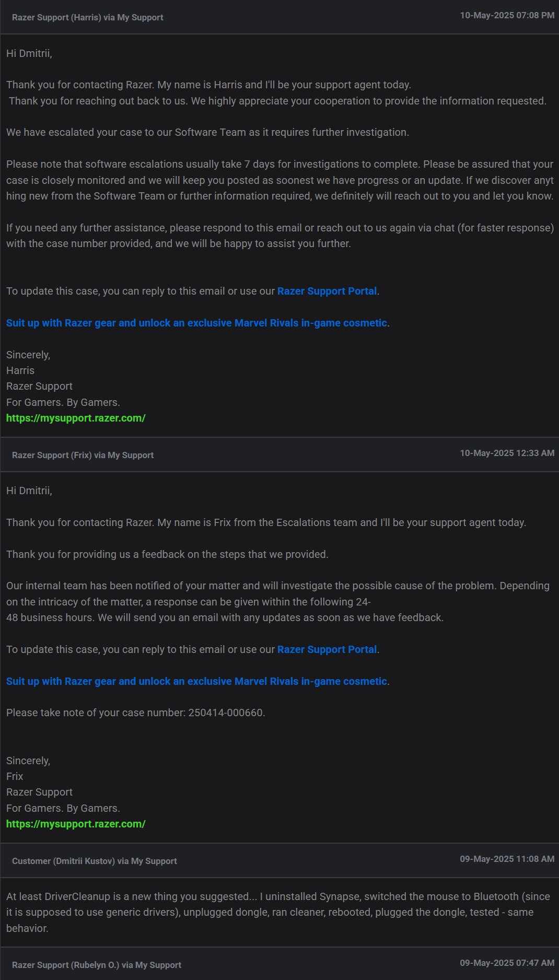This screenshot has width=559, height=980.
Task: Click the 10-May-2025 07:08 PM timestamp
Action: tap(507, 16)
